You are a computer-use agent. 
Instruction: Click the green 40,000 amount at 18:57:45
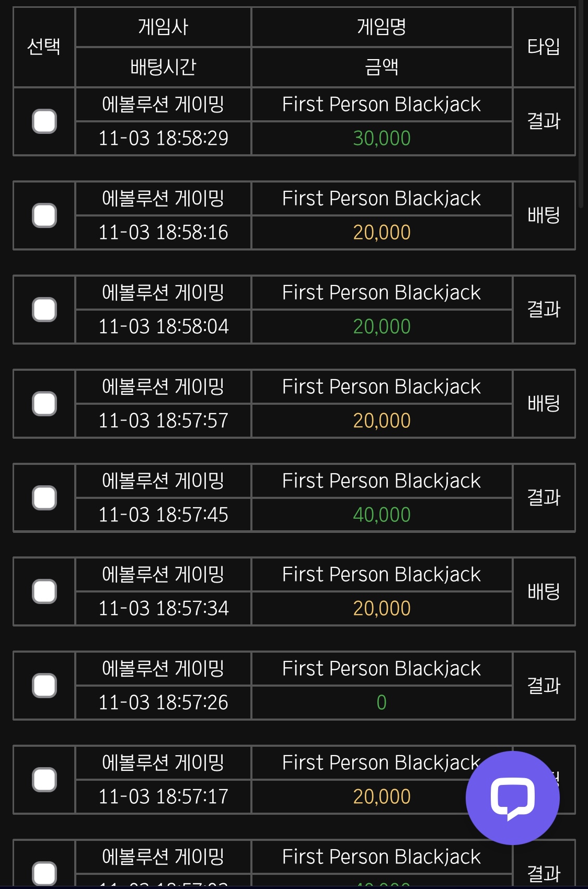[382, 515]
